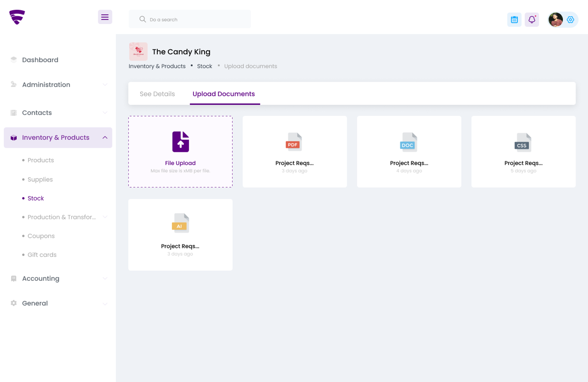Expand the Administration menu
The image size is (588, 382).
click(x=58, y=85)
